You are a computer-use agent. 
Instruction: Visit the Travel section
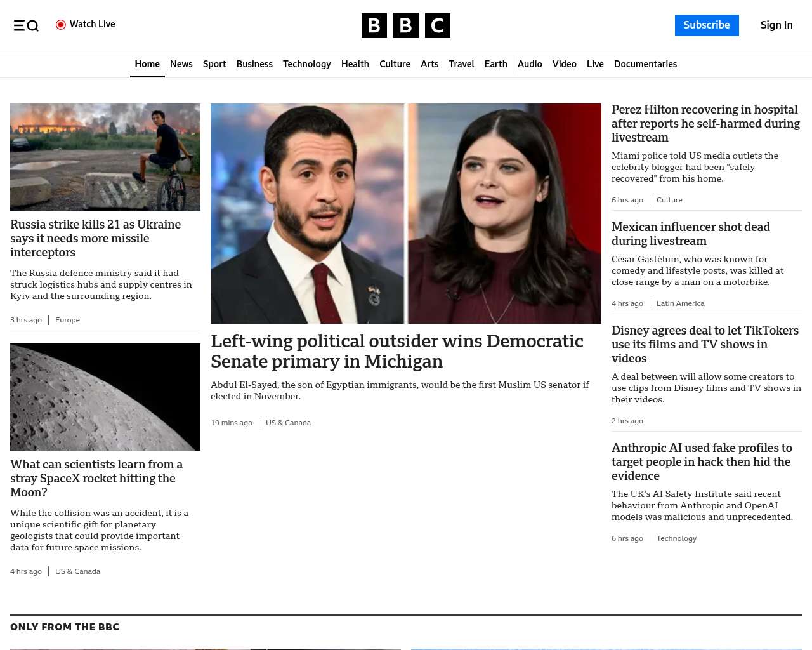coord(461,64)
